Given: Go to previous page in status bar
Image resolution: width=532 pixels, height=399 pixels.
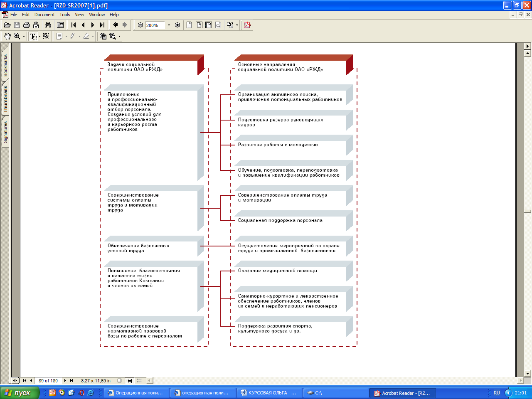Looking at the screenshot, I should 31,380.
